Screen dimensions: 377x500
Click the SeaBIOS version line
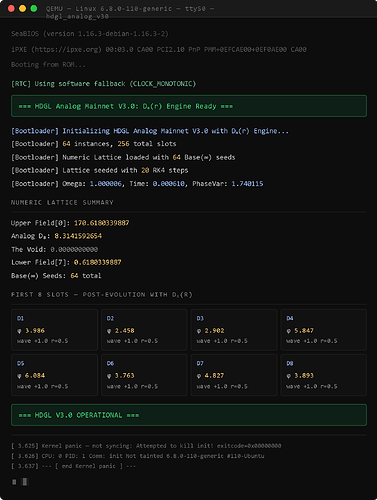click(x=90, y=34)
